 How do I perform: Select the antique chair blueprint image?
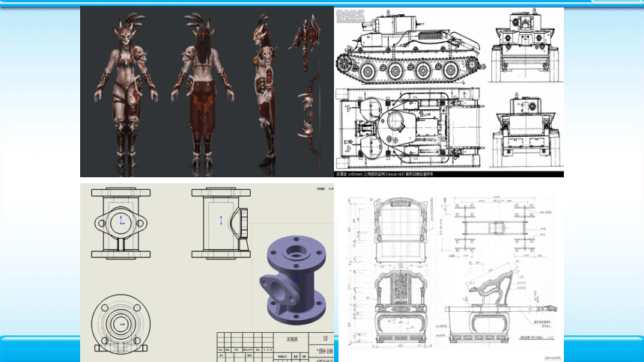pyautogui.click(x=451, y=272)
